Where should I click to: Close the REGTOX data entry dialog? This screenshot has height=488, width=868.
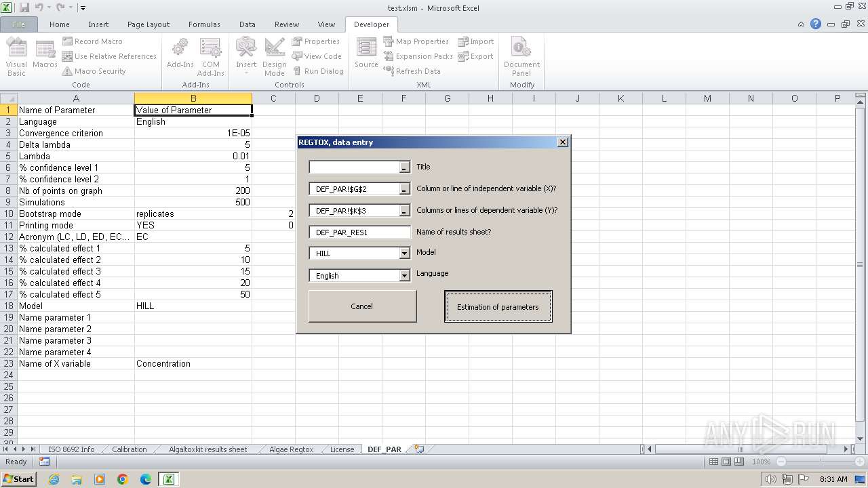(x=562, y=142)
